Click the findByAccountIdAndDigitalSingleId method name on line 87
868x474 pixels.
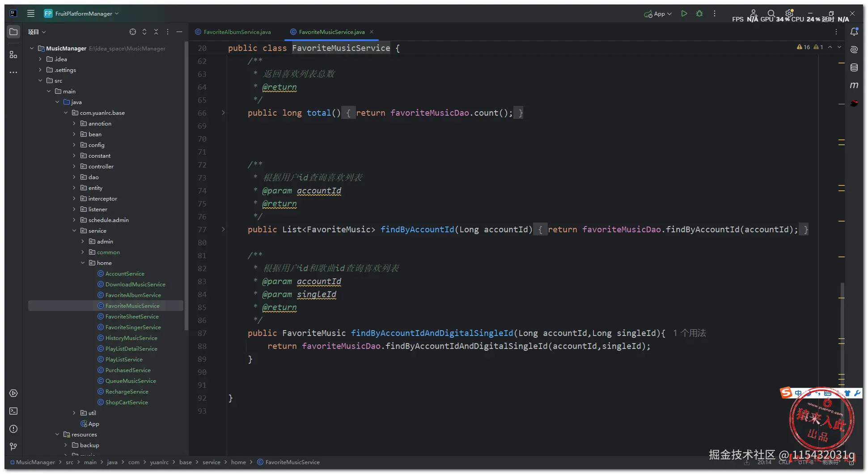[x=432, y=333]
